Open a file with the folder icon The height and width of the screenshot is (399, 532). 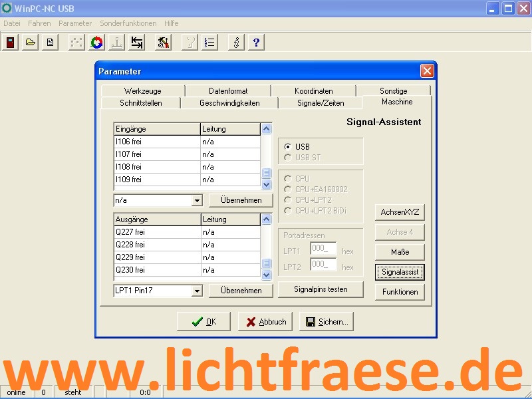pos(30,43)
